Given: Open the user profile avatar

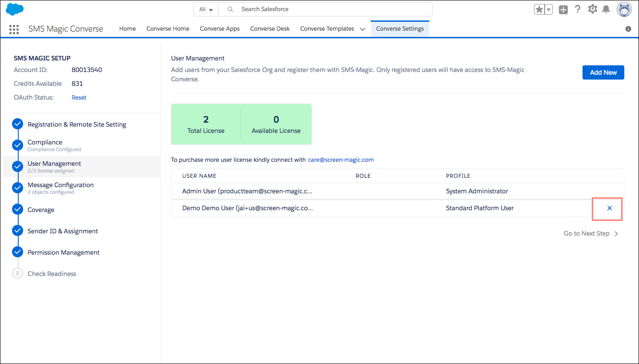Looking at the screenshot, I should (624, 9).
